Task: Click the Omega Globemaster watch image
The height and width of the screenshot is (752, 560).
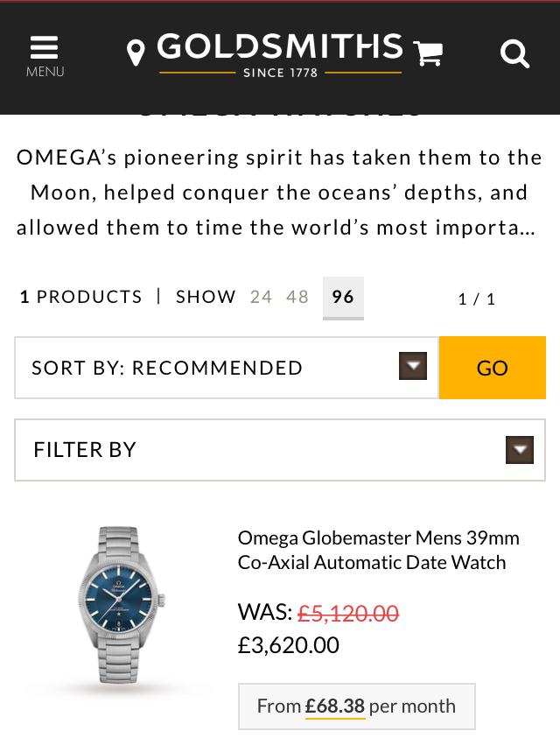Action: point(119,605)
